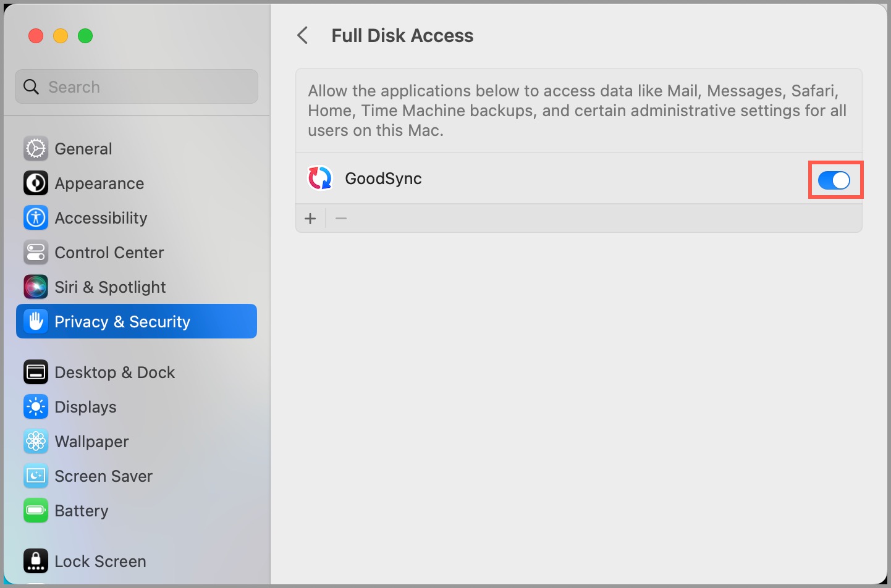Click the Siri & Spotlight icon
This screenshot has width=891, height=588.
click(36, 287)
